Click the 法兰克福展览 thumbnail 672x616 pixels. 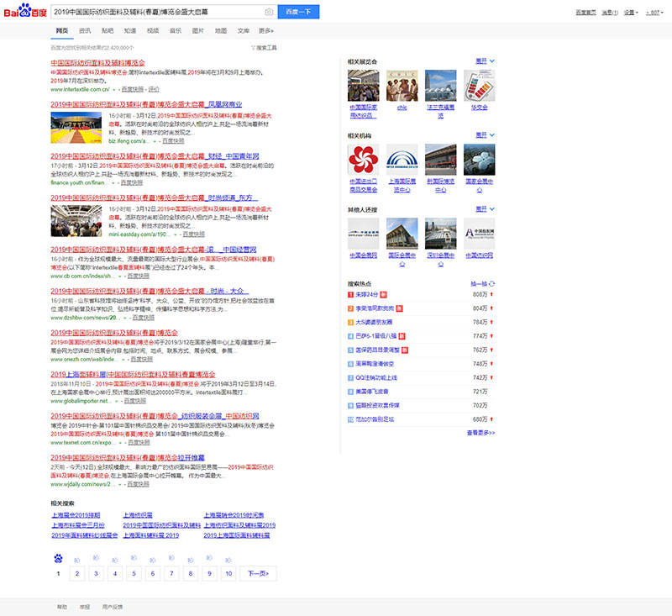(x=440, y=86)
